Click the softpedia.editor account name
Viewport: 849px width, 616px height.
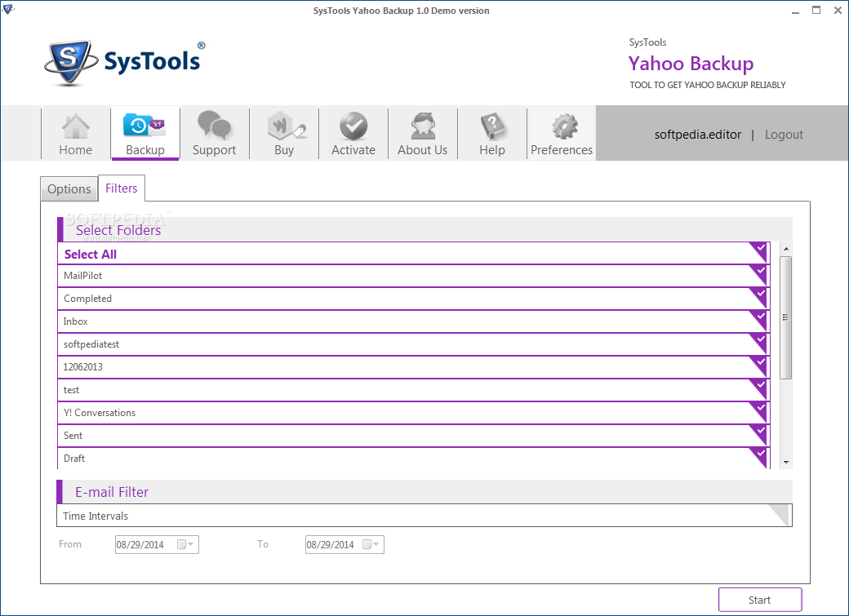pos(697,135)
